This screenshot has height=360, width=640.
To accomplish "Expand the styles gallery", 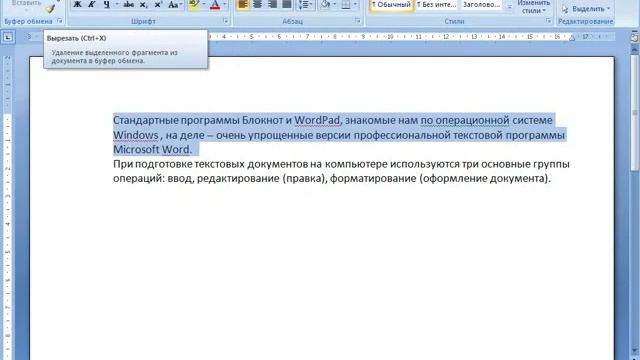I will click(x=509, y=7).
